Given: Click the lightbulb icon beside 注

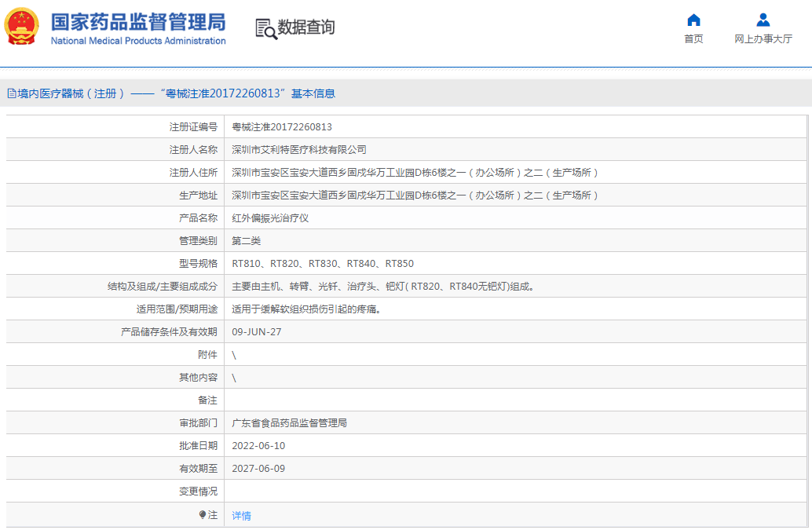Looking at the screenshot, I should tap(203, 515).
